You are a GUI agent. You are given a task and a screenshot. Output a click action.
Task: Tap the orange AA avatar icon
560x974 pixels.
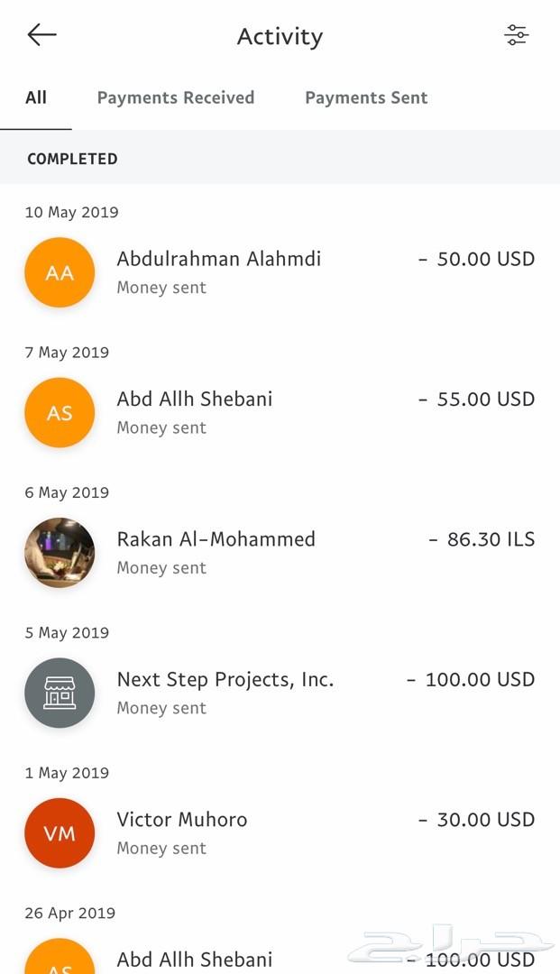coord(60,272)
